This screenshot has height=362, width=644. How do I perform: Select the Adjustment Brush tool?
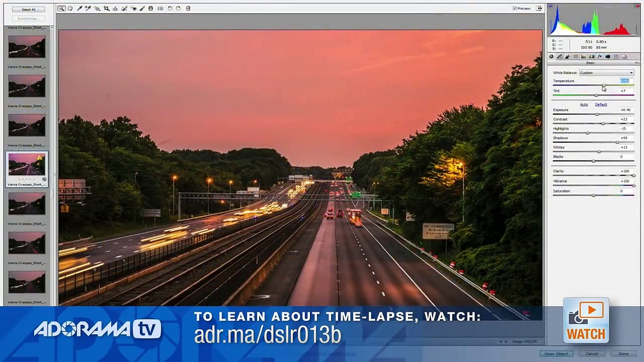(x=142, y=9)
